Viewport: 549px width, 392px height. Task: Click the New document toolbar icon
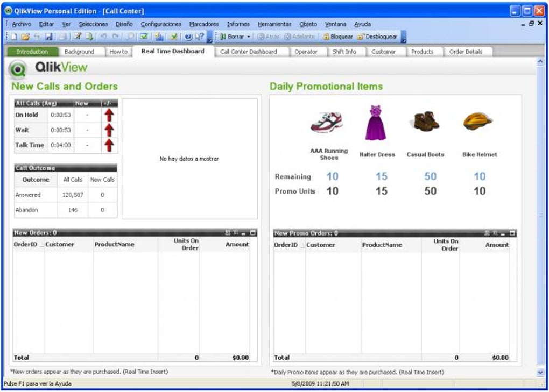(13, 37)
